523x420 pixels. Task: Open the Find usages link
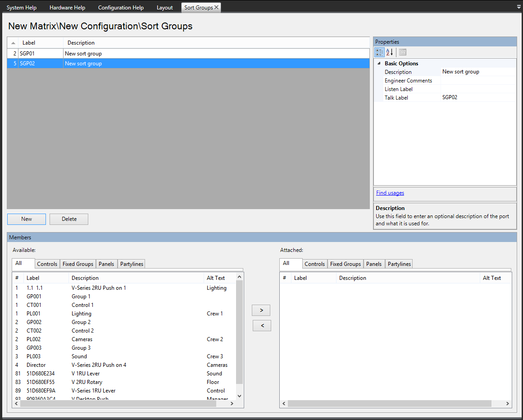(390, 193)
